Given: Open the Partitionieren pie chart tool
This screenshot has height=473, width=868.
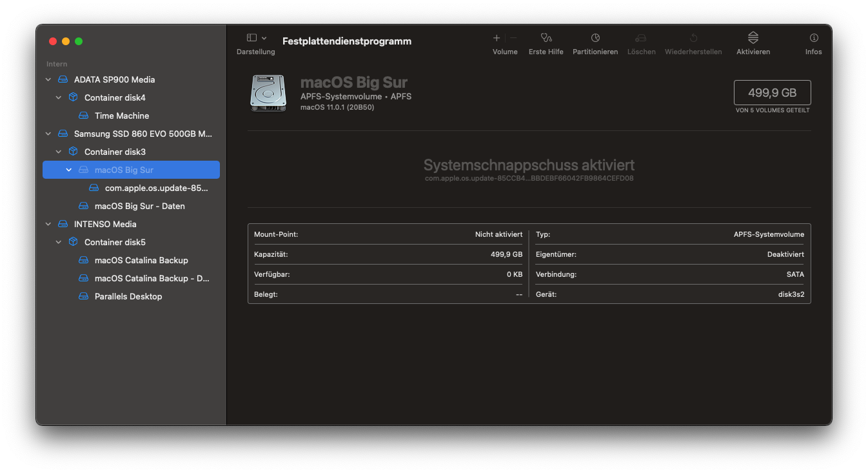Looking at the screenshot, I should click(595, 38).
